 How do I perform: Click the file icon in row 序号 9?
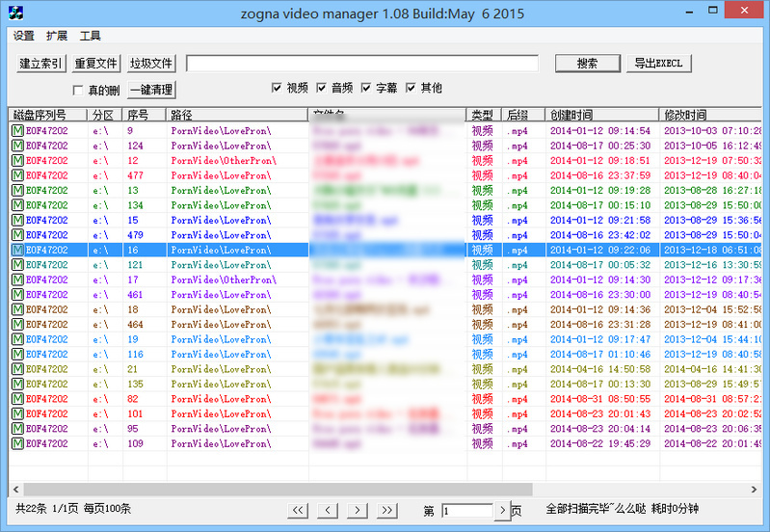coord(17,131)
